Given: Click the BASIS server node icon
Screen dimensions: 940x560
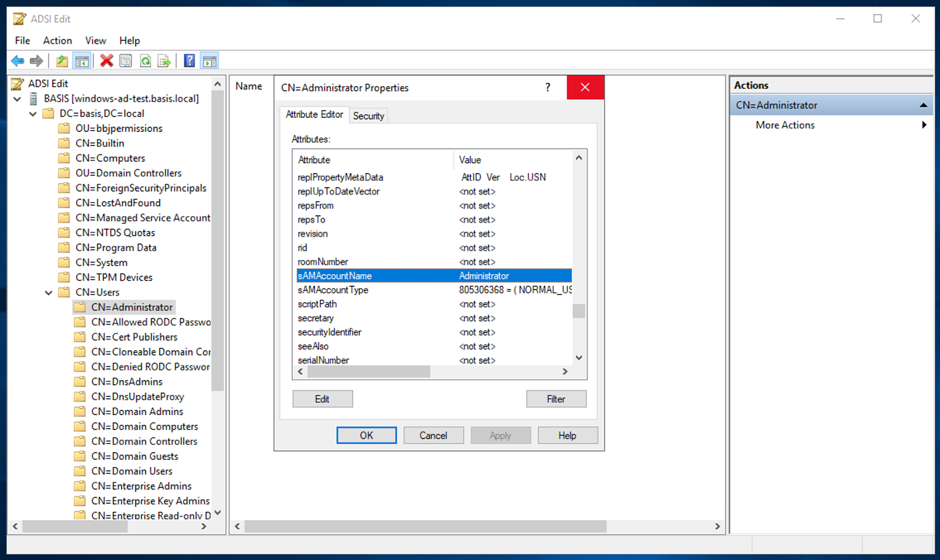Looking at the screenshot, I should (x=33, y=99).
